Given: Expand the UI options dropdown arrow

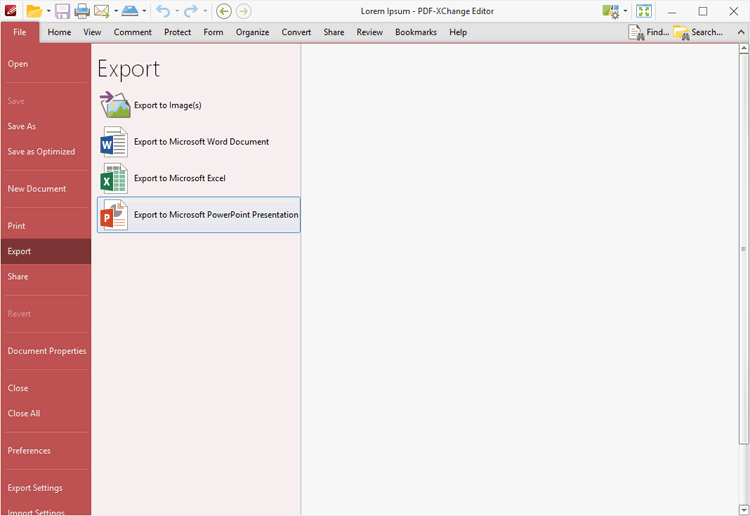Looking at the screenshot, I should point(625,11).
